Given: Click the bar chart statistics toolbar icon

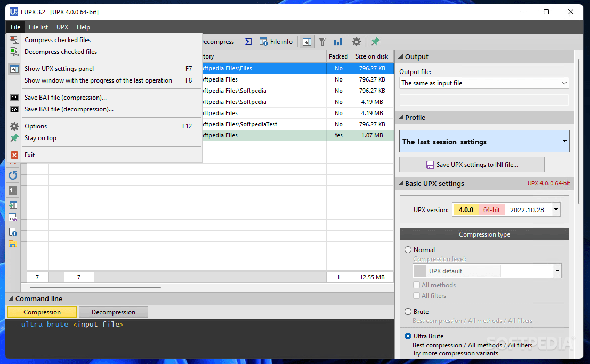Looking at the screenshot, I should (338, 42).
